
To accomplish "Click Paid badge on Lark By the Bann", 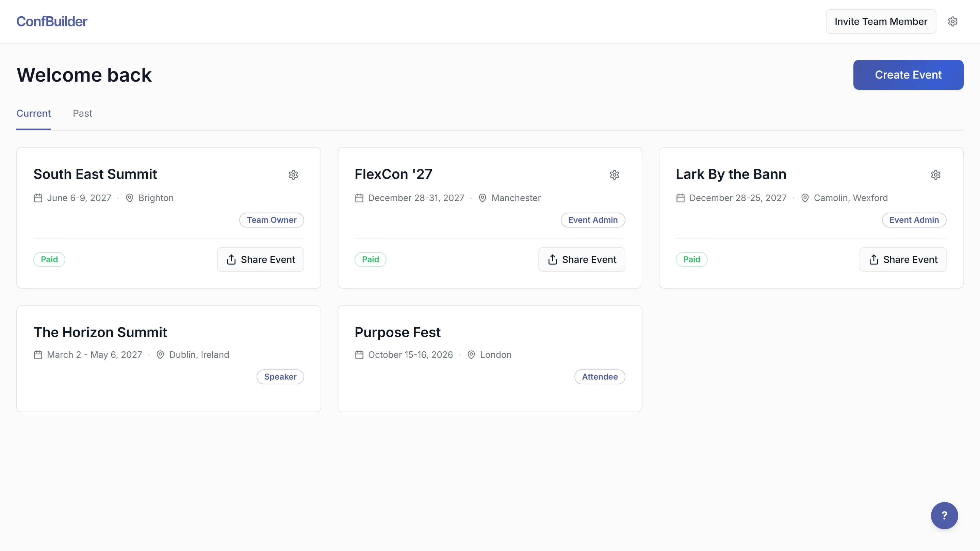I will (692, 259).
